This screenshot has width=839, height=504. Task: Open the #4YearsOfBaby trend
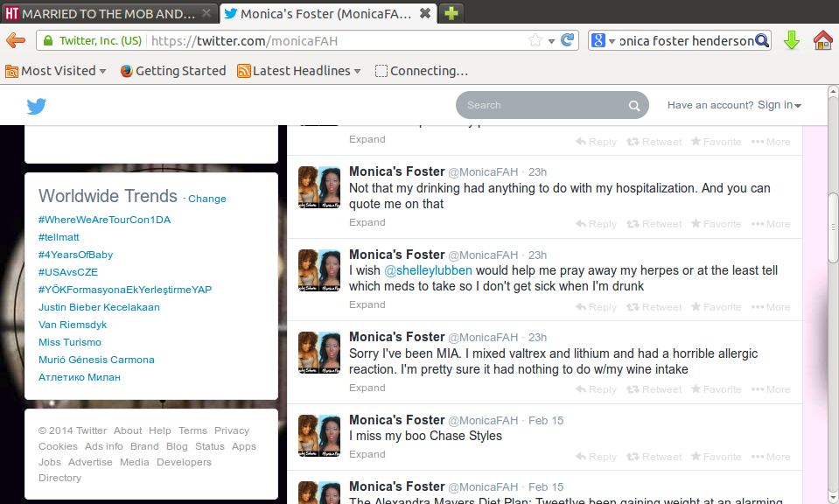coord(75,255)
